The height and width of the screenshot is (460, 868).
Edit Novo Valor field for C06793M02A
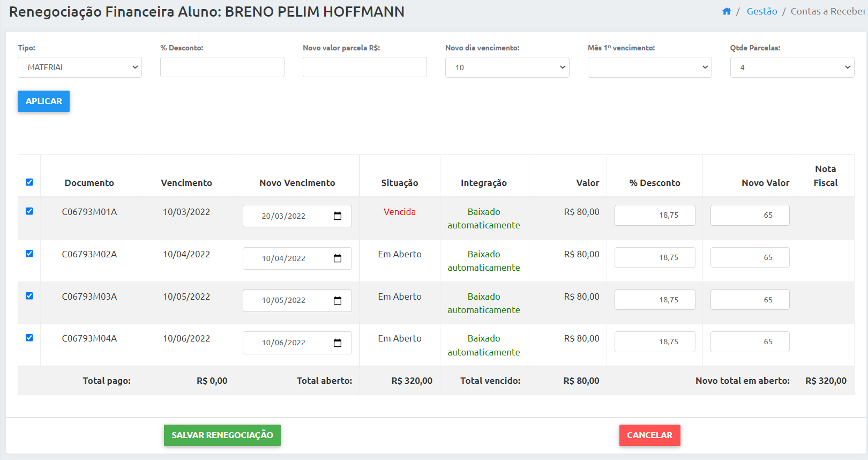(x=750, y=257)
